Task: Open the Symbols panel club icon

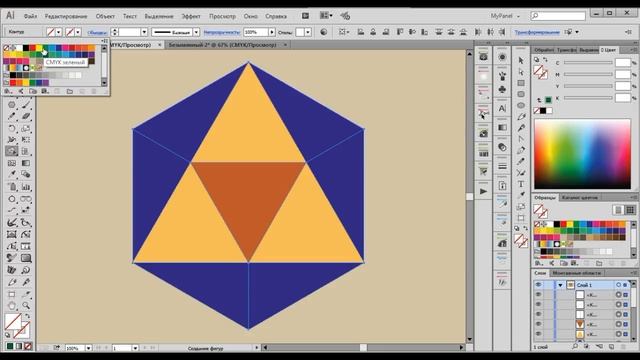Action: [x=502, y=89]
